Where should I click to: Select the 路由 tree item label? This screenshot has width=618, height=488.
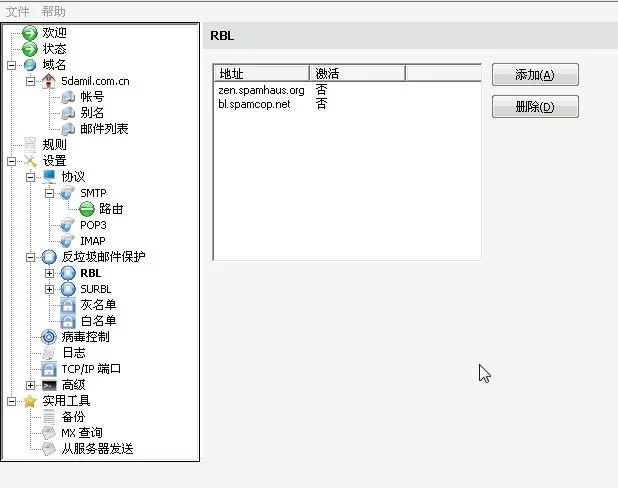(111, 209)
